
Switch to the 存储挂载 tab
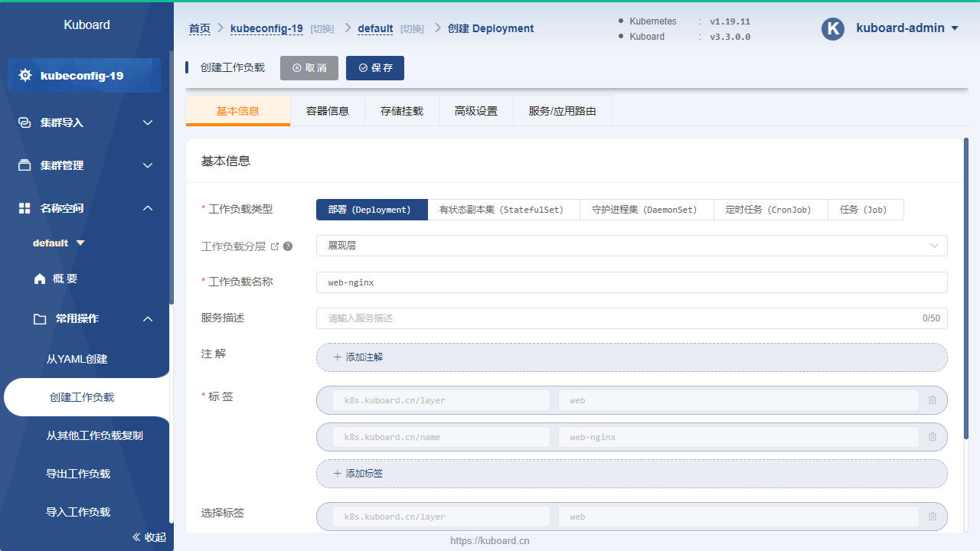click(402, 111)
